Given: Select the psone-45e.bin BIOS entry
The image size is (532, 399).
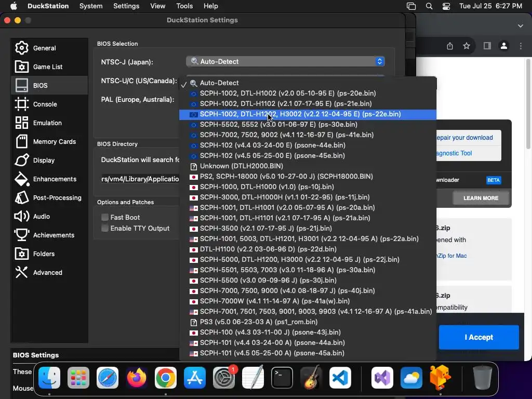Looking at the screenshot, I should pos(308,156).
